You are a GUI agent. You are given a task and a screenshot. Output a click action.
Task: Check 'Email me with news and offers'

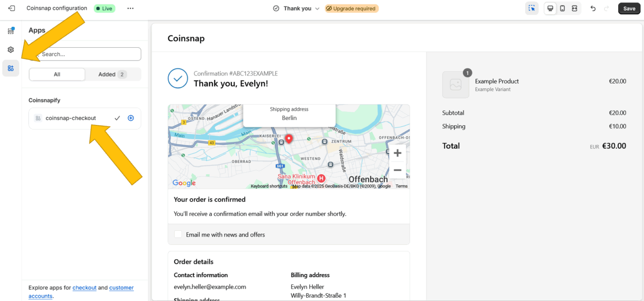coord(178,234)
